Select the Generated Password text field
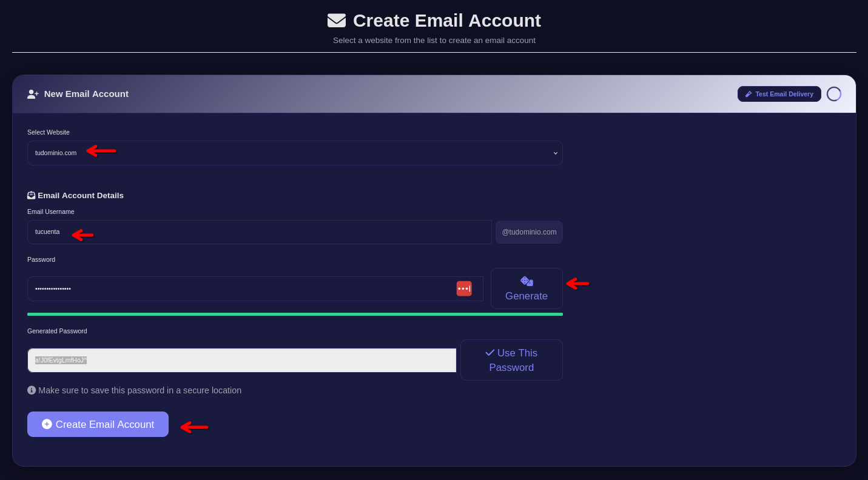868x480 pixels. tap(243, 361)
